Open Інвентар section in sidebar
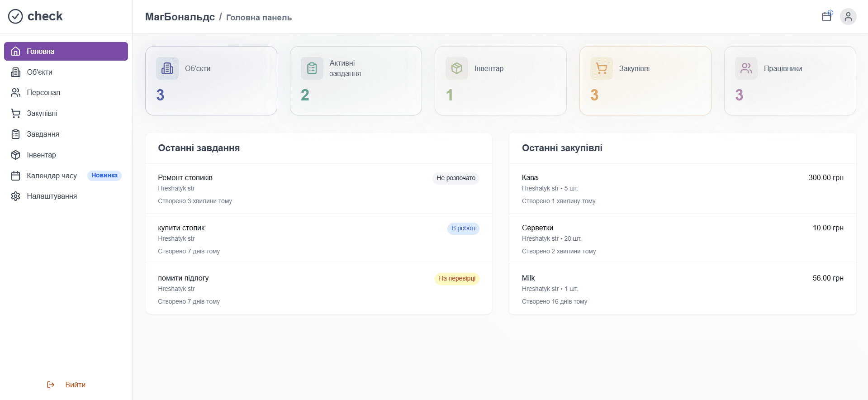This screenshot has height=400, width=868. 66,155
